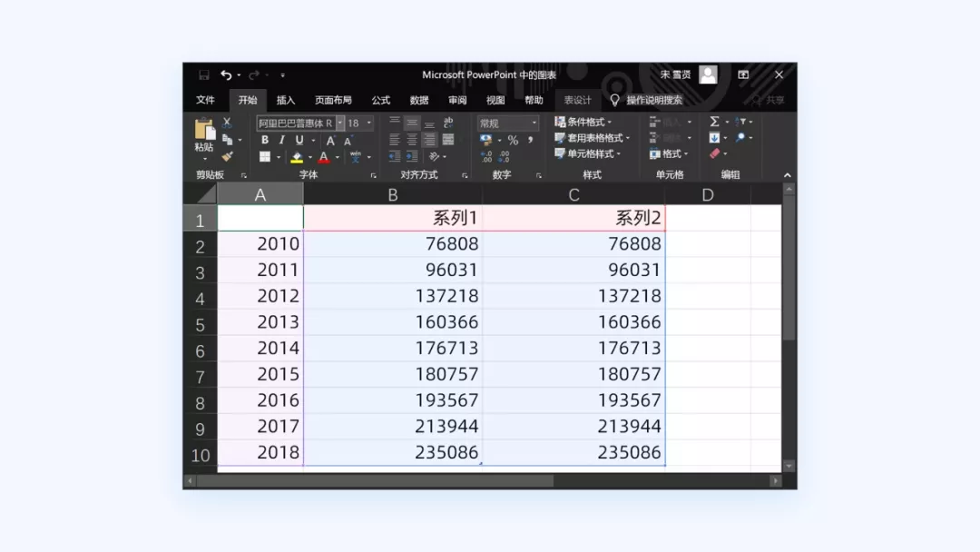Open the 数据 ribbon tab

pos(418,100)
